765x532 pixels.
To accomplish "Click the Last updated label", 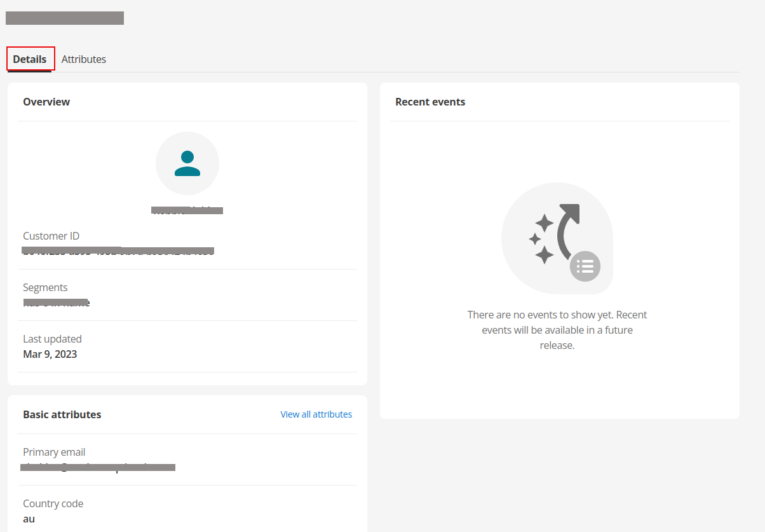I will 52,339.
